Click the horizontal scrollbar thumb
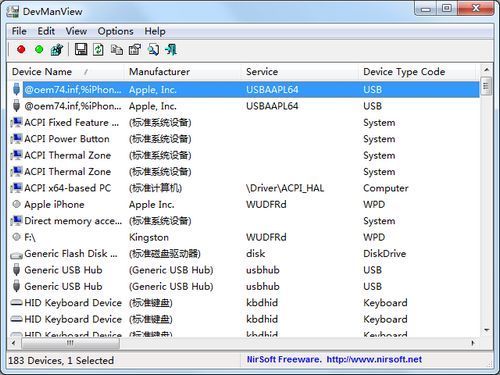 [69, 343]
